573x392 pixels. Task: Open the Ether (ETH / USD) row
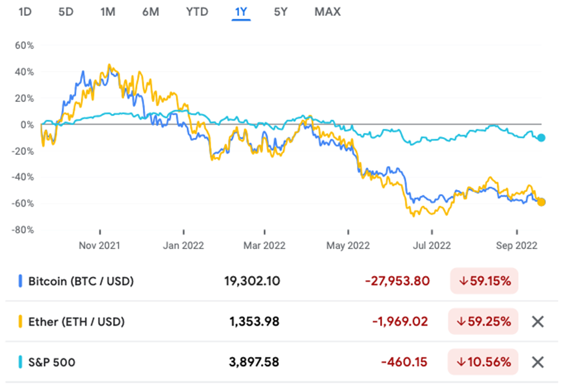[x=76, y=322]
